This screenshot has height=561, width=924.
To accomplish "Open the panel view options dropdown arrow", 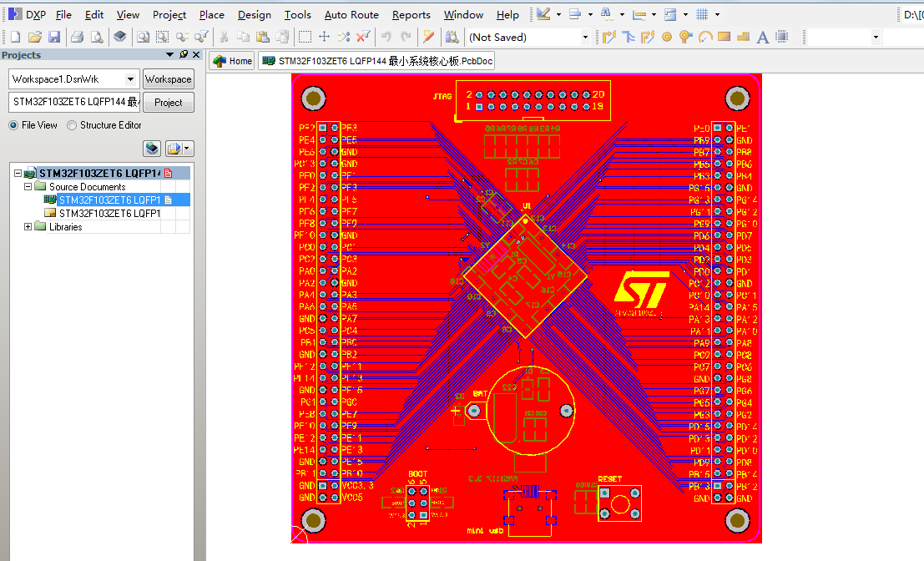I will click(187, 149).
